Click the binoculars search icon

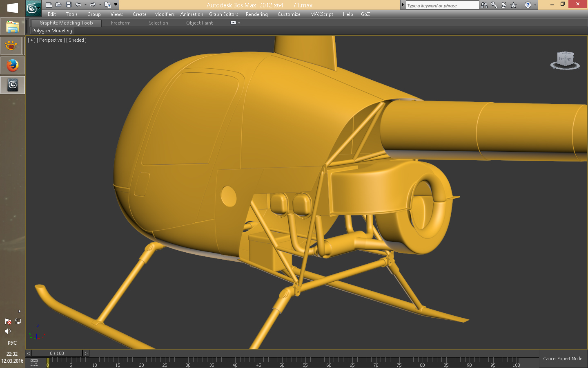(x=484, y=5)
